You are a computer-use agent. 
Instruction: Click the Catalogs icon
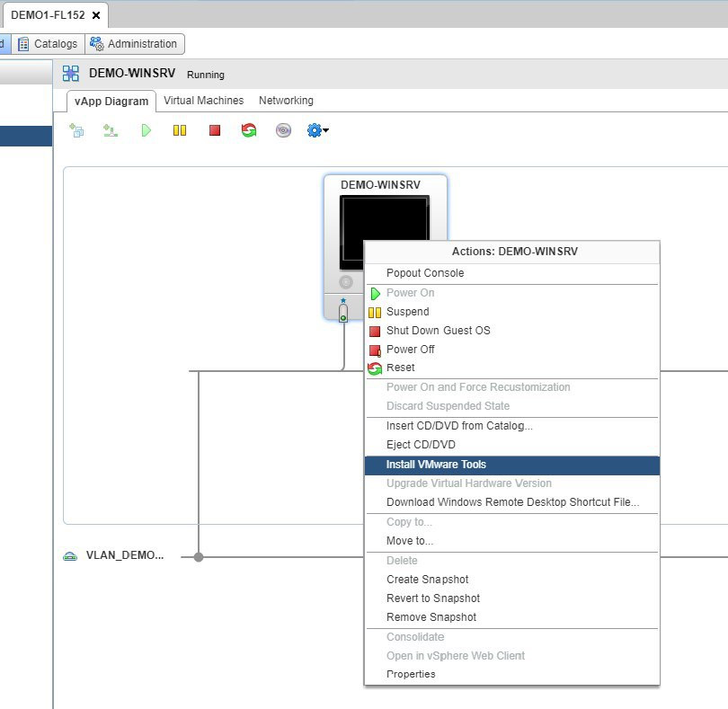click(x=23, y=44)
